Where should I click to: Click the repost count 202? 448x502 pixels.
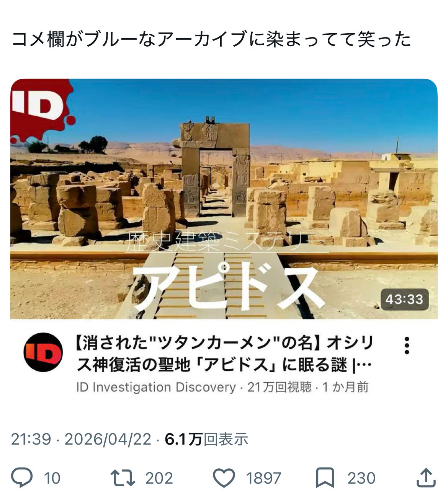(x=159, y=478)
